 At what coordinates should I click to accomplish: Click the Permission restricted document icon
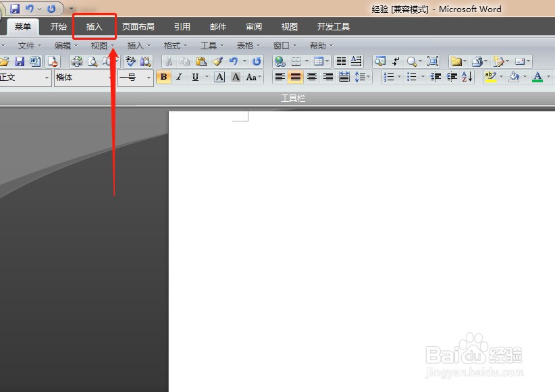tap(53, 61)
